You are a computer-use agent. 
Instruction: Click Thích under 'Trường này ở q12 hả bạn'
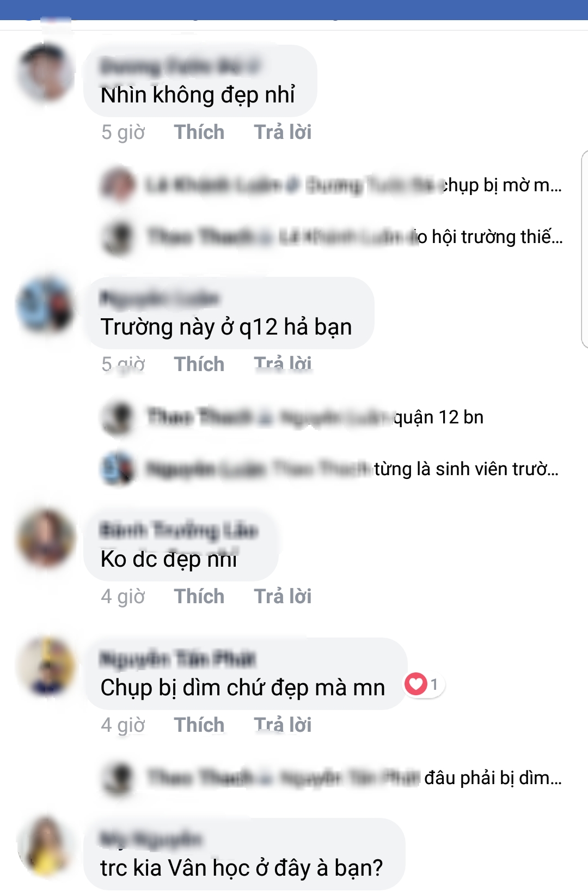(x=199, y=364)
